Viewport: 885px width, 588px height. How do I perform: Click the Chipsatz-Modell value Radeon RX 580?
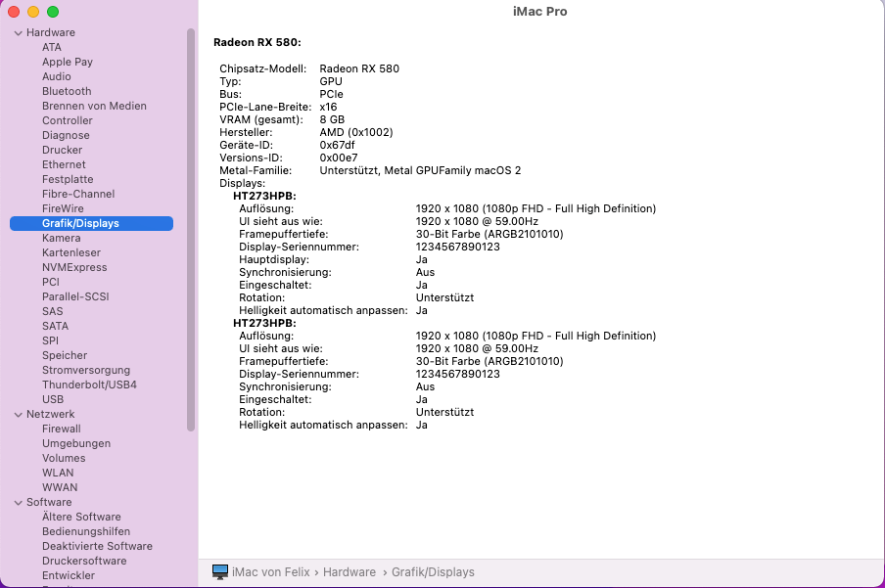pos(359,68)
